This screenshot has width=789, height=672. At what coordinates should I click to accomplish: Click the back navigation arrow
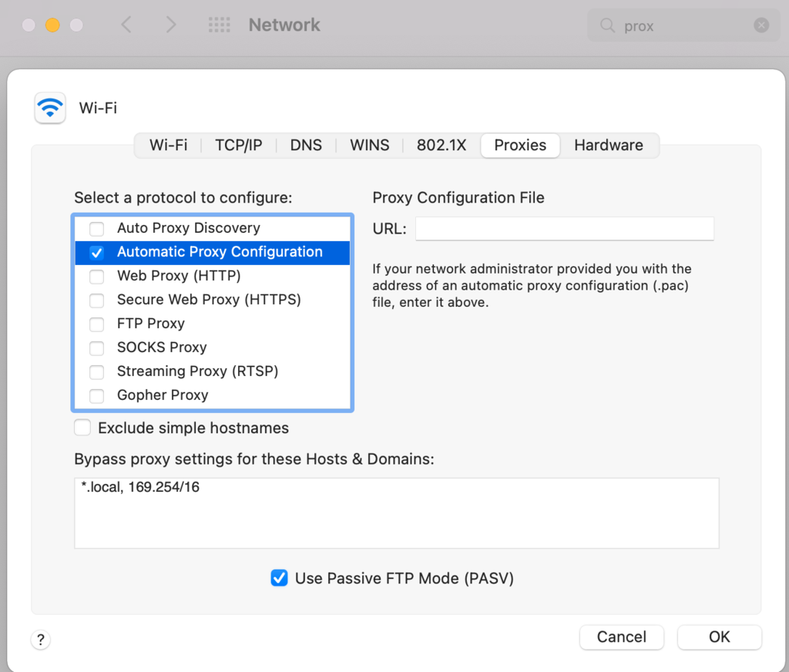pos(126,24)
